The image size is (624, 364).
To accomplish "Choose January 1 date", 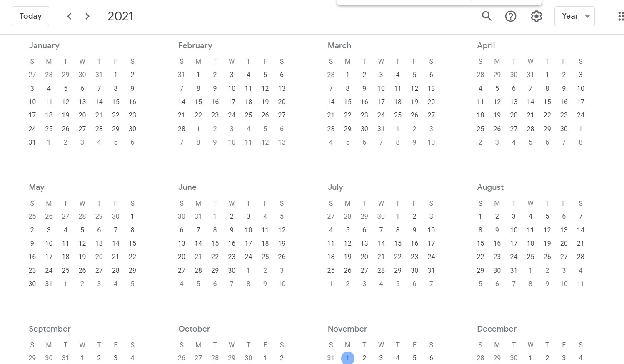I will click(115, 75).
